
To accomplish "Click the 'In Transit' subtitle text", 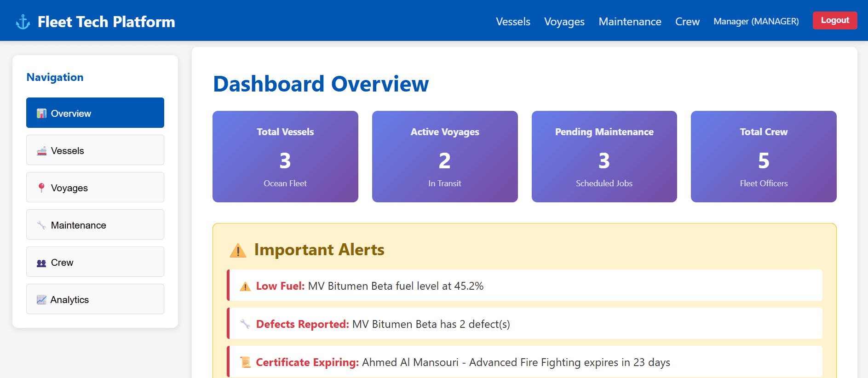I will click(x=445, y=183).
